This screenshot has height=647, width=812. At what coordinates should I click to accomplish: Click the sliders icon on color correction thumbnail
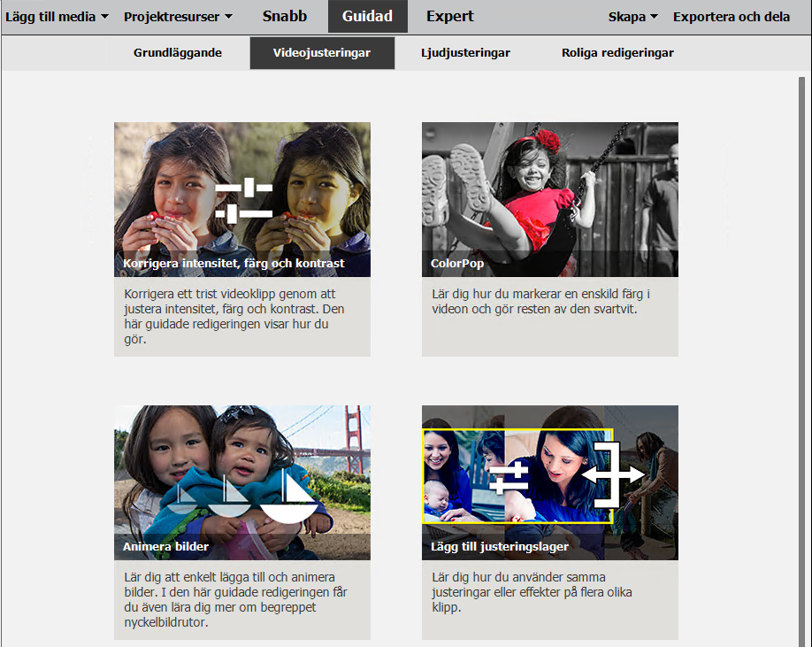[x=244, y=201]
